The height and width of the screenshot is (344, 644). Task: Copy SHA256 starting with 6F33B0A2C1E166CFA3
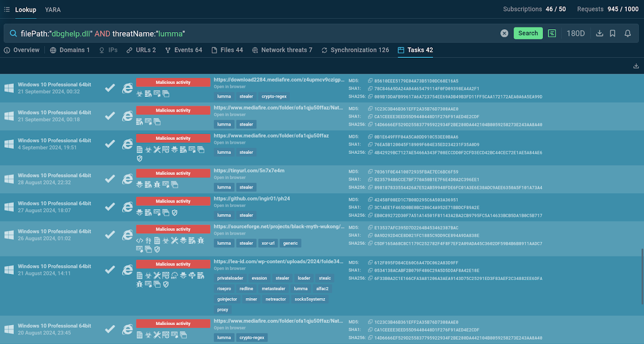point(370,279)
